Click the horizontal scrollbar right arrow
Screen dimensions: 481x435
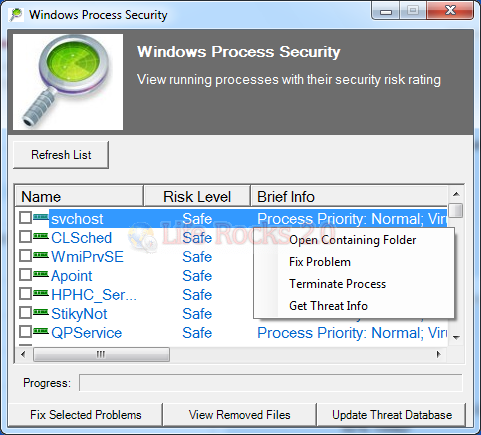point(438,354)
